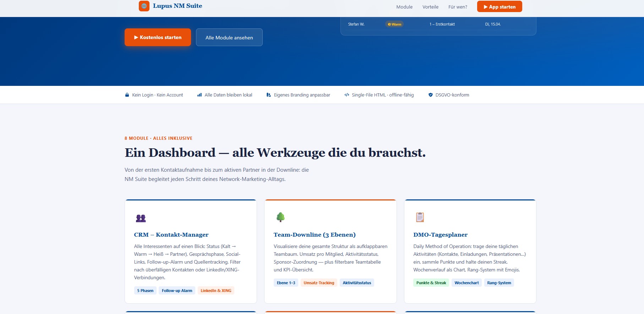Open the Vorteile navigation item

coord(430,7)
